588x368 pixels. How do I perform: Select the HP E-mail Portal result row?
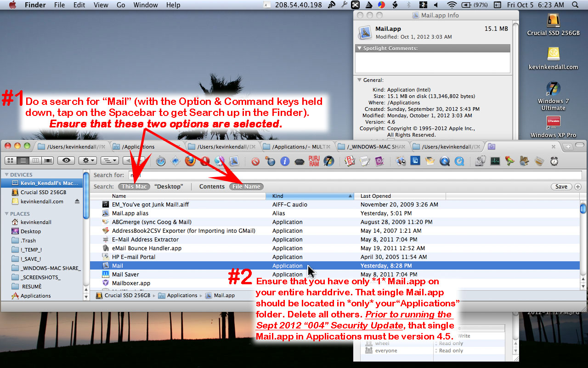click(334, 257)
